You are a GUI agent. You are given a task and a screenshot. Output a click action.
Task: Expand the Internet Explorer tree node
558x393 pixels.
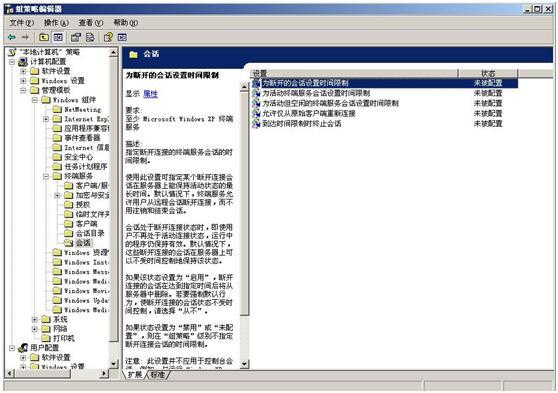click(x=46, y=119)
